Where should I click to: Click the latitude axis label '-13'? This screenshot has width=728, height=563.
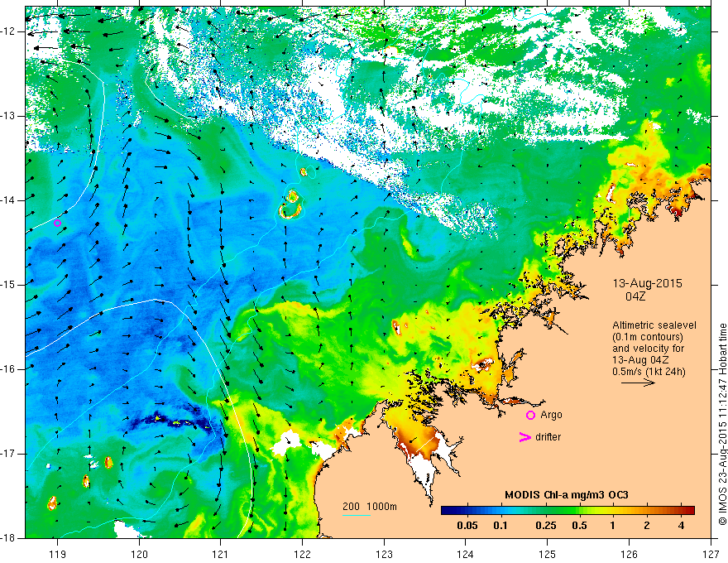[9, 116]
